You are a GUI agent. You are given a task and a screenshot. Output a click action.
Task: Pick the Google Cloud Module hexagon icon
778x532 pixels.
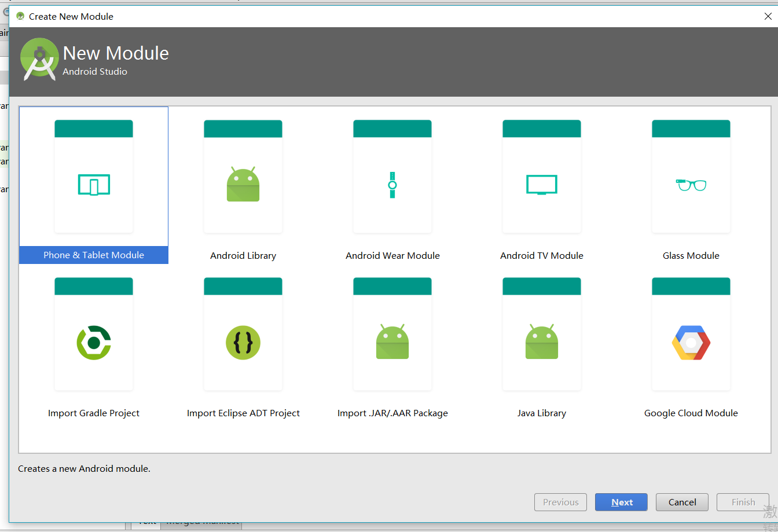click(x=691, y=343)
